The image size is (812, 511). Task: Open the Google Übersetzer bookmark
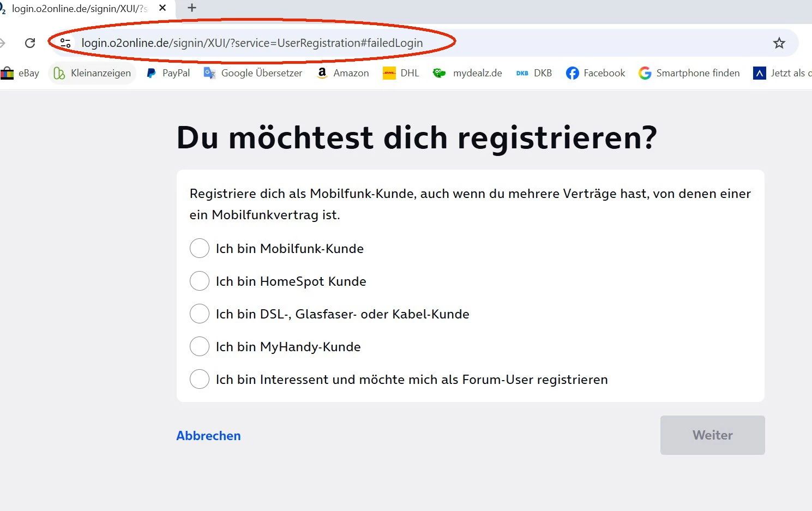pos(253,73)
